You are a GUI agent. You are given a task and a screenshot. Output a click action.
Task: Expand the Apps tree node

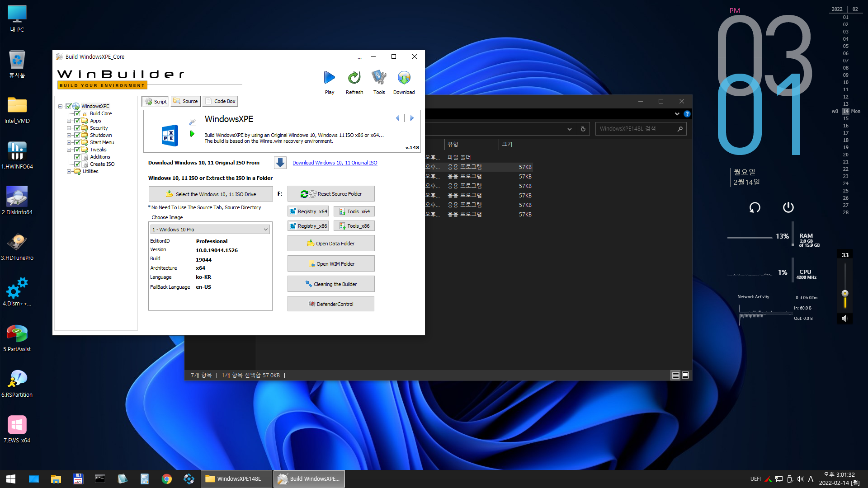point(69,121)
